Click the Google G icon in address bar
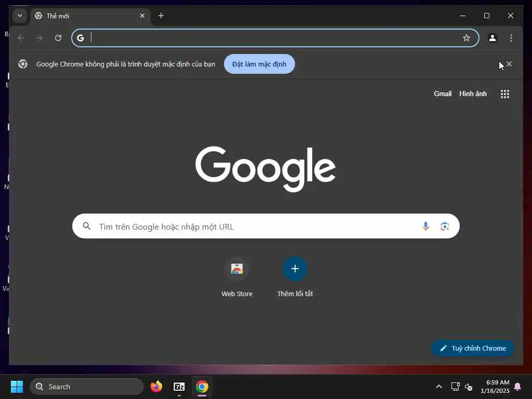Viewport: 532px width, 399px height. coord(81,38)
